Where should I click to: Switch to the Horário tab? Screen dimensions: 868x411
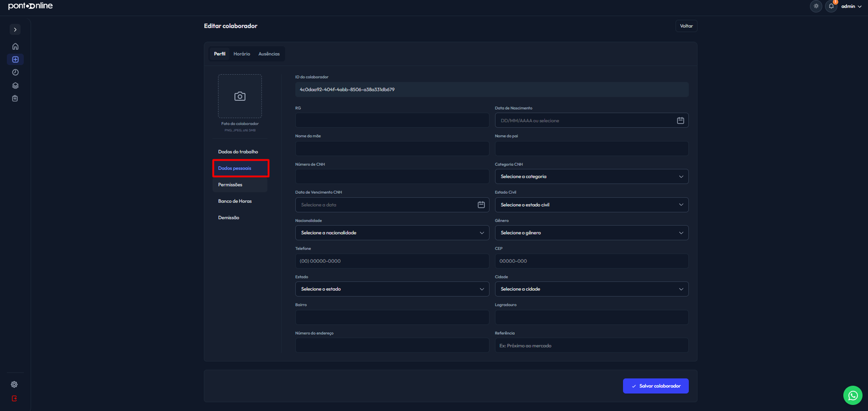click(x=242, y=54)
